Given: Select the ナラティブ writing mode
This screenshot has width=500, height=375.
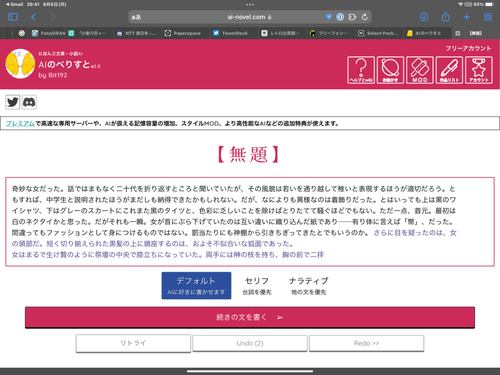Looking at the screenshot, I should [308, 286].
